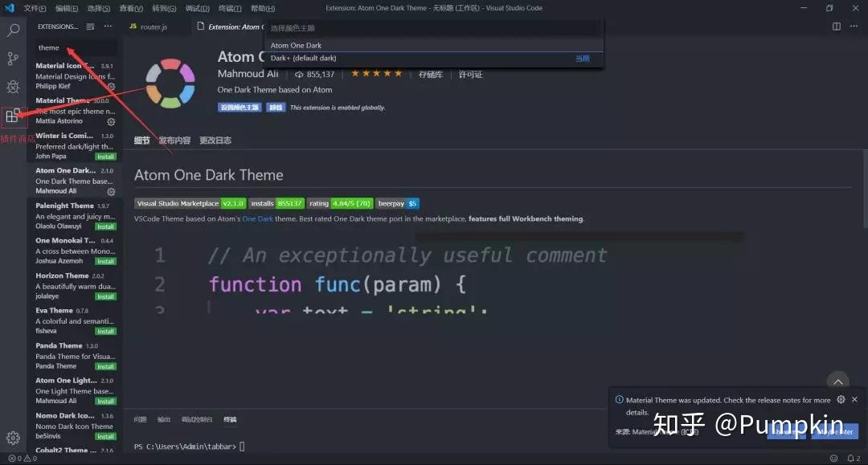Switch to the 终端 panel tab
This screenshot has width=868, height=465.
229,418
